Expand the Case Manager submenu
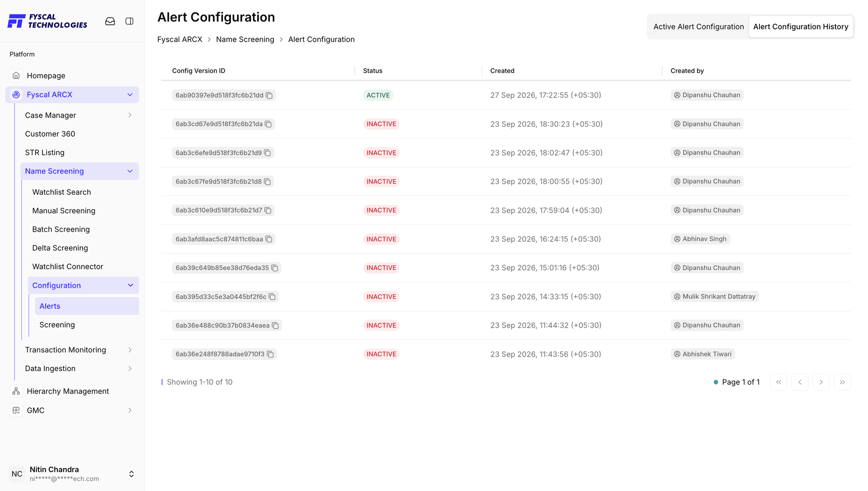 (x=130, y=115)
